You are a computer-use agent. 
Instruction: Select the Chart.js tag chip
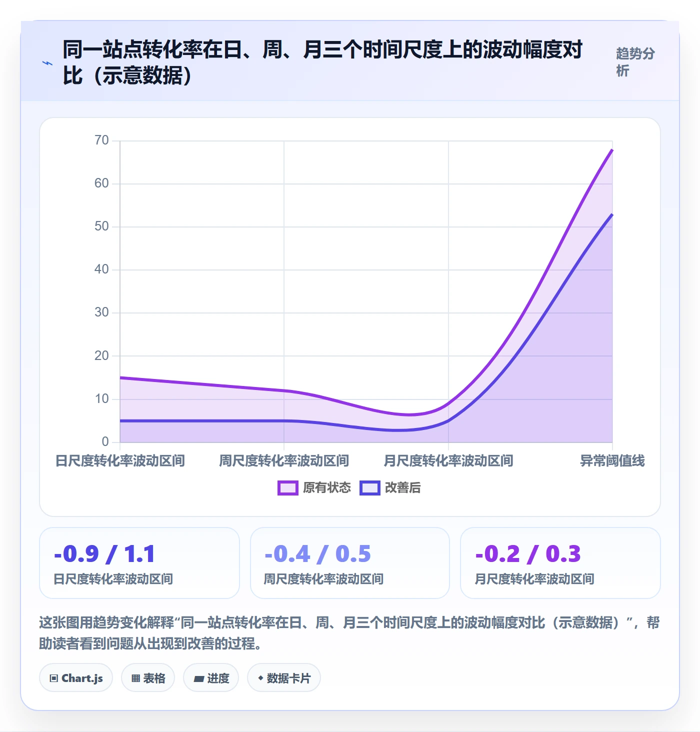click(76, 678)
